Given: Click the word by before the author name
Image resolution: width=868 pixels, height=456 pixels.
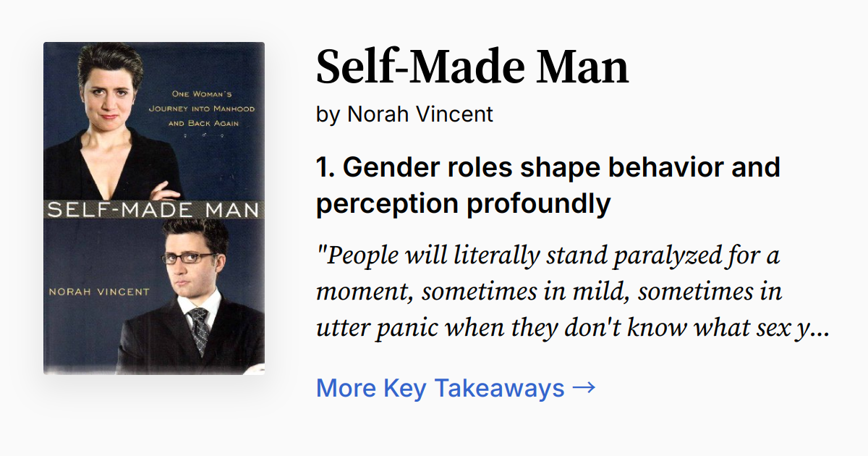Looking at the screenshot, I should pyautogui.click(x=328, y=114).
